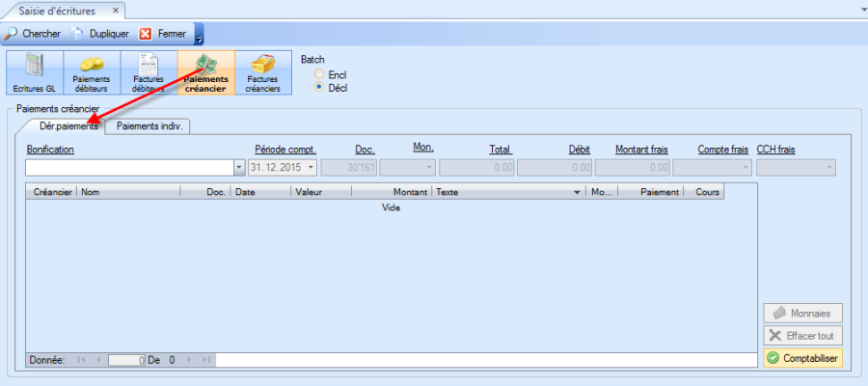Click the Valeur column header

pos(321,192)
